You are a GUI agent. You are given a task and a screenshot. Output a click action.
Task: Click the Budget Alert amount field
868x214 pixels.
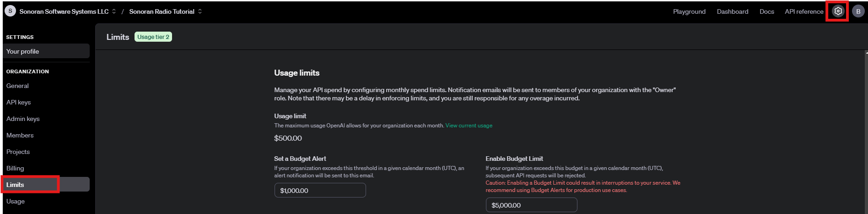(x=320, y=190)
